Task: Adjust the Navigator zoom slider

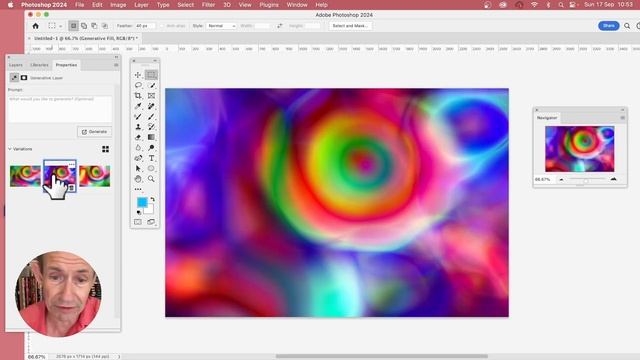Action: pos(586,180)
